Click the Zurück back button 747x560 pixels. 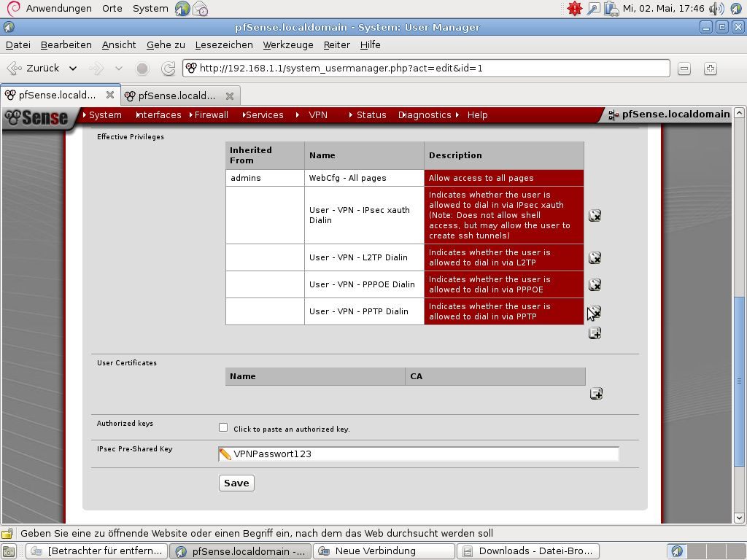pos(34,69)
